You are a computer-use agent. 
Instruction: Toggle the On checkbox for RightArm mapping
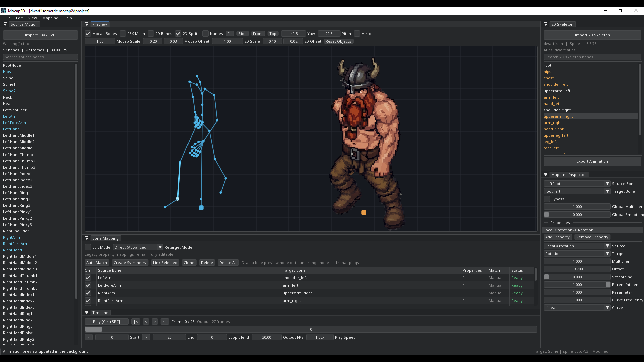click(88, 293)
